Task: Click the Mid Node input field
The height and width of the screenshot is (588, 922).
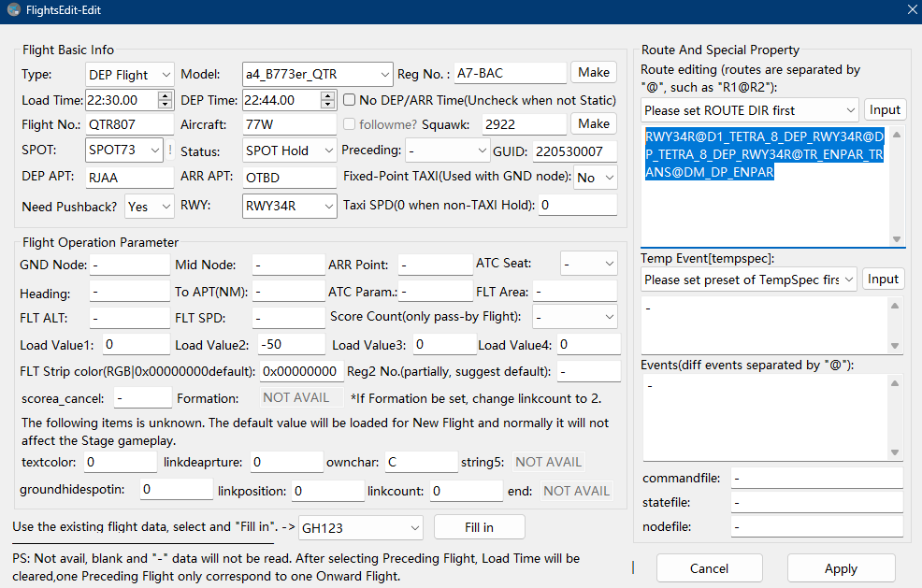Action: tap(288, 265)
